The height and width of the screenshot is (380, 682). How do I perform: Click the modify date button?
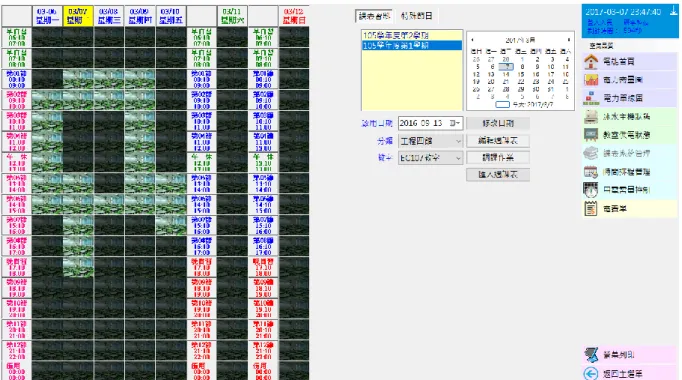498,123
